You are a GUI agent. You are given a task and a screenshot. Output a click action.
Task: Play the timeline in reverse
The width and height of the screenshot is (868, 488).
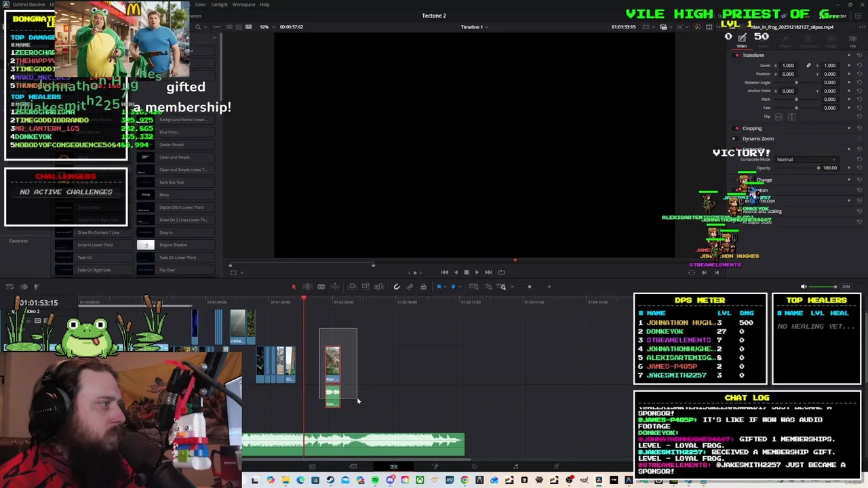[456, 272]
